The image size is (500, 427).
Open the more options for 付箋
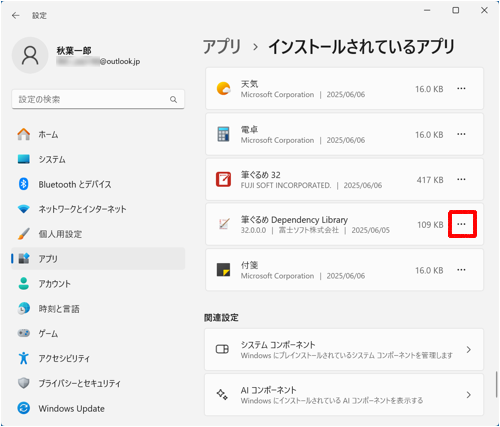[x=461, y=270]
